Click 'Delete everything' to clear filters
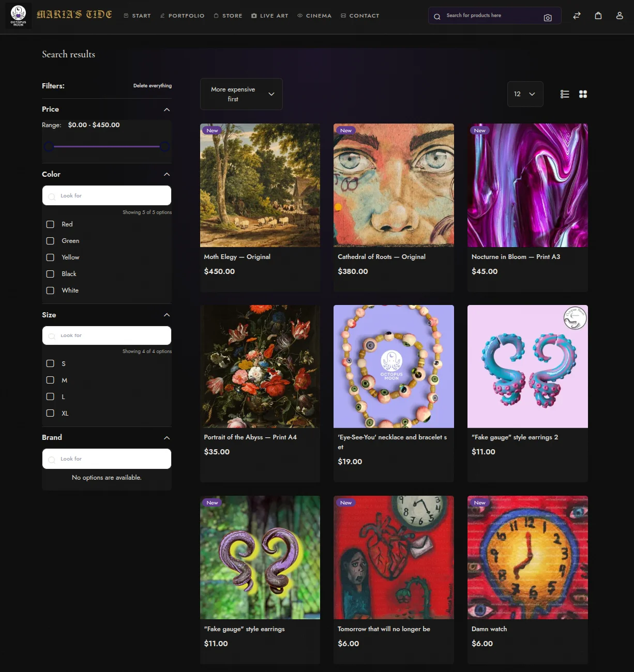Screen dimensions: 634x672 152,85
